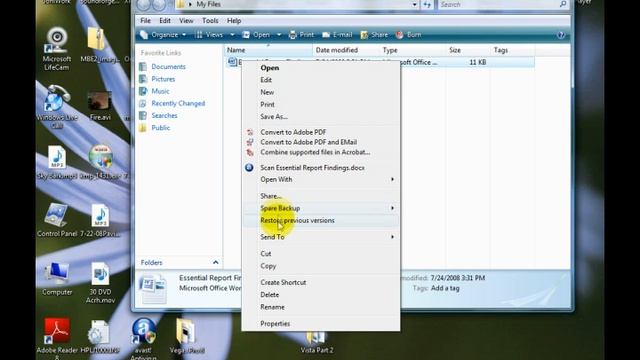This screenshot has height=360, width=640.
Task: Open Searches favorite link
Action: (x=164, y=116)
